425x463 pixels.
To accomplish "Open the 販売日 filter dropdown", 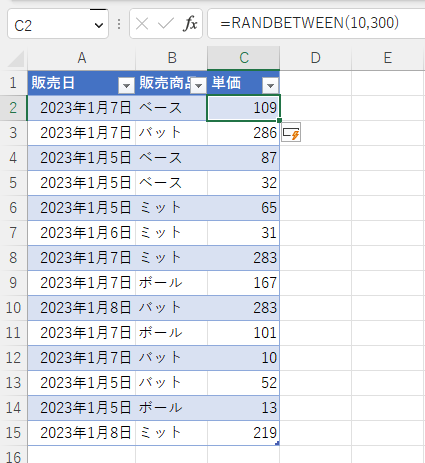I will 126,86.
